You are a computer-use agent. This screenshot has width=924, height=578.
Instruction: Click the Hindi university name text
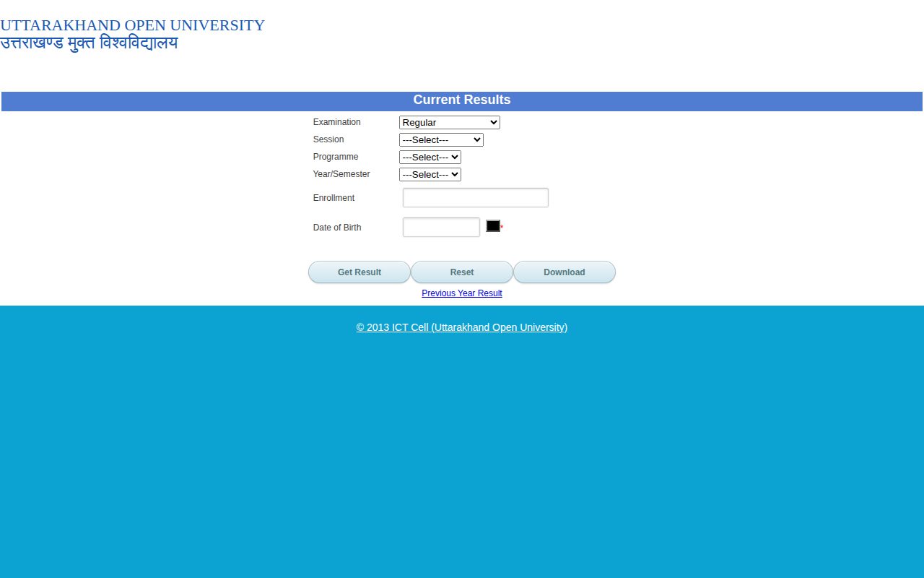tap(89, 43)
